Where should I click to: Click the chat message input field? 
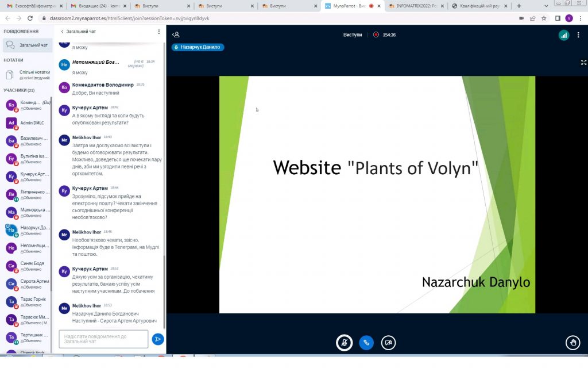103,339
